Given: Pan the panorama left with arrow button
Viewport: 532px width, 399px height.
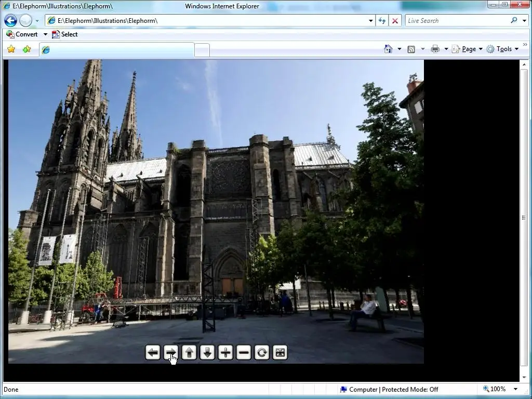Looking at the screenshot, I should point(153,353).
